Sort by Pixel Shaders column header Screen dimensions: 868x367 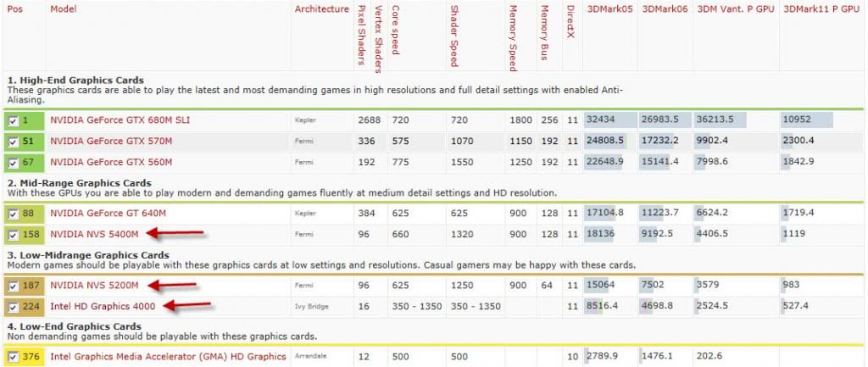(362, 35)
